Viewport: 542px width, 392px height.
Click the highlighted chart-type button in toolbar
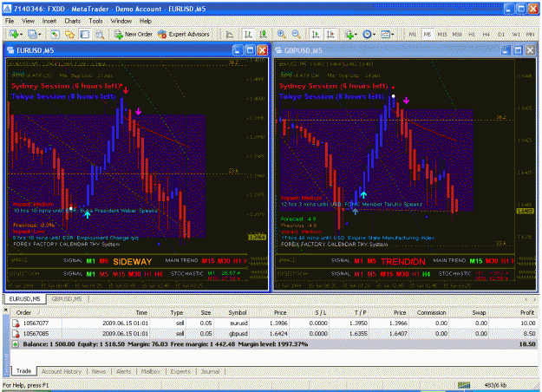[248, 34]
